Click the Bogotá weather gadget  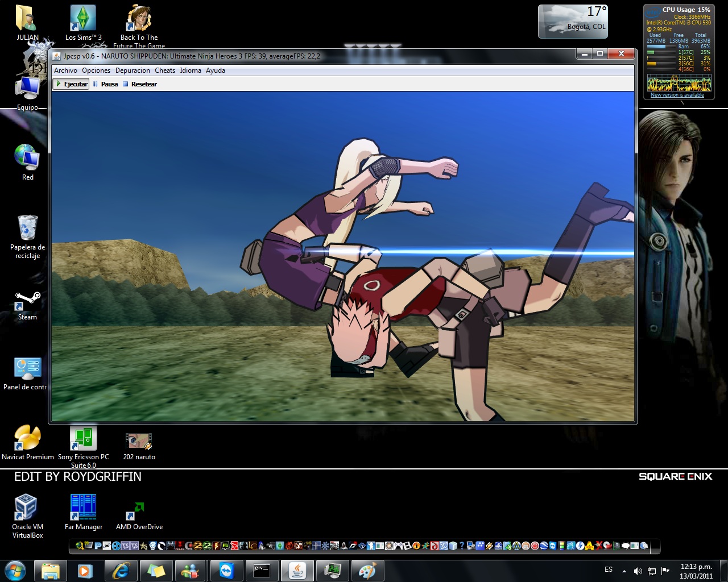click(x=573, y=21)
